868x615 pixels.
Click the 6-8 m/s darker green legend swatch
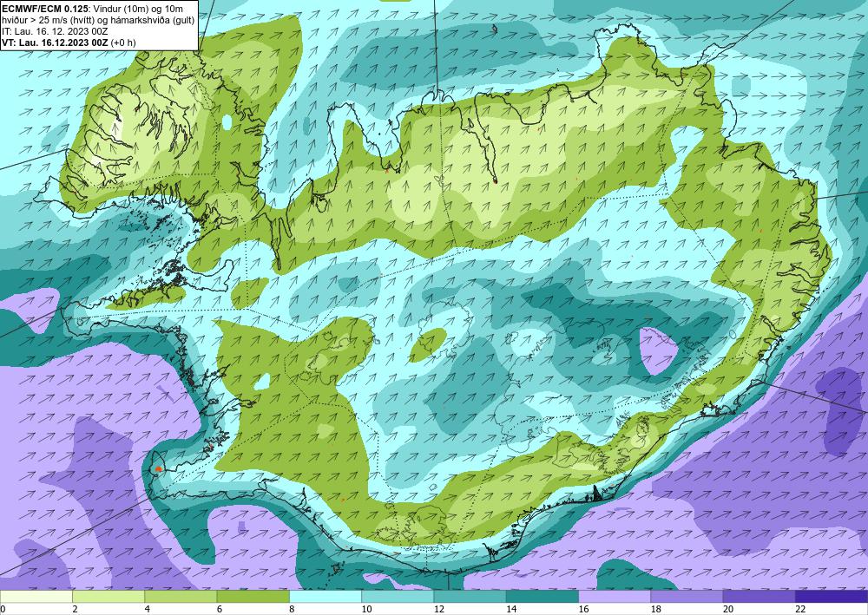pyautogui.click(x=253, y=596)
